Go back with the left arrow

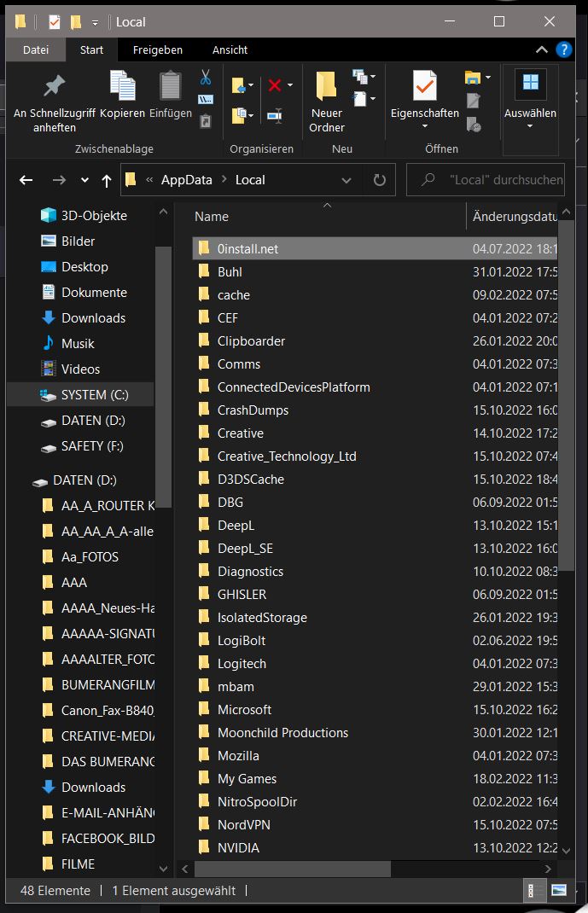(26, 180)
